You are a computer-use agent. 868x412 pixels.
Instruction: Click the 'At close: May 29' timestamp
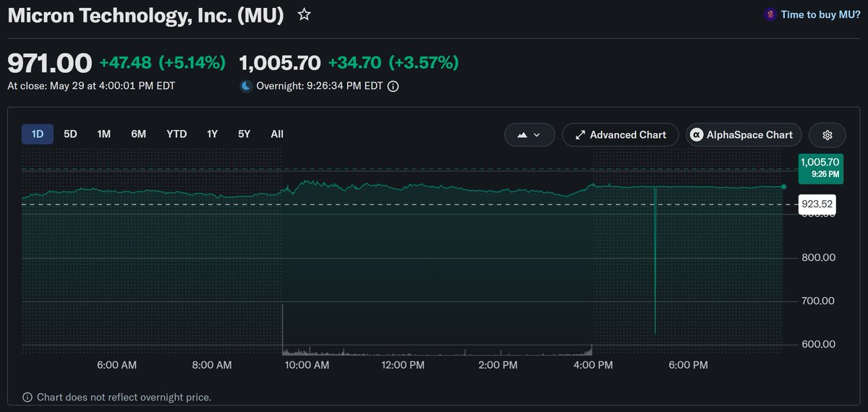(x=91, y=85)
